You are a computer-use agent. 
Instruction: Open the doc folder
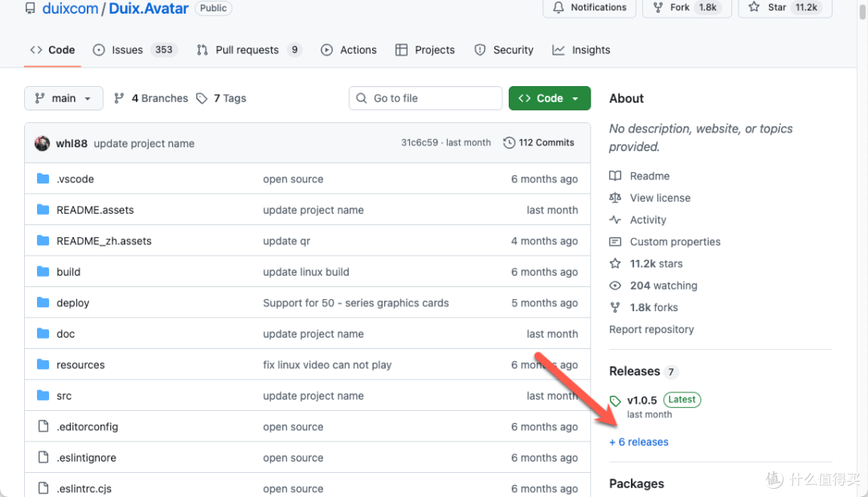click(x=65, y=334)
